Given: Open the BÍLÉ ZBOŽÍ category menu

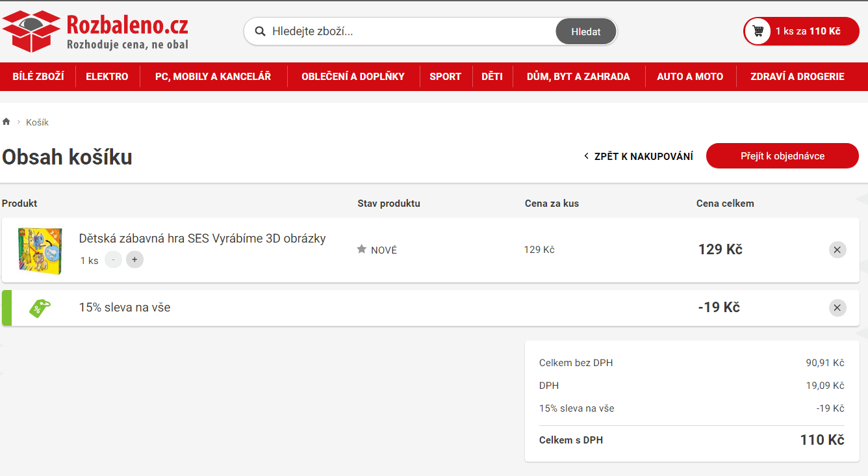Looking at the screenshot, I should (x=38, y=77).
